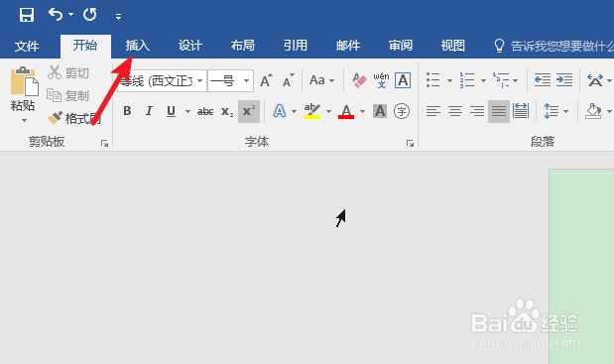The width and height of the screenshot is (614, 364).
Task: Open the 视图 tab
Action: [x=452, y=46]
